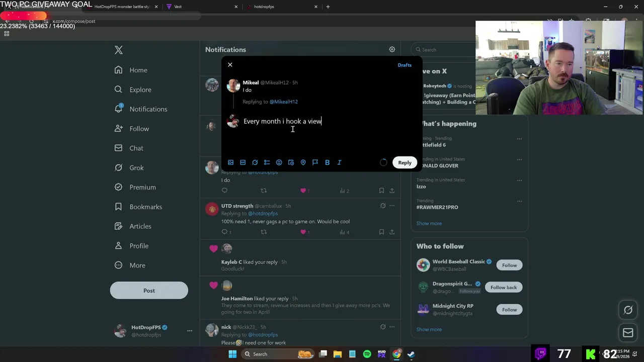Image resolution: width=644 pixels, height=362 pixels.
Task: Repost the 'I do' post
Action: 264,191
